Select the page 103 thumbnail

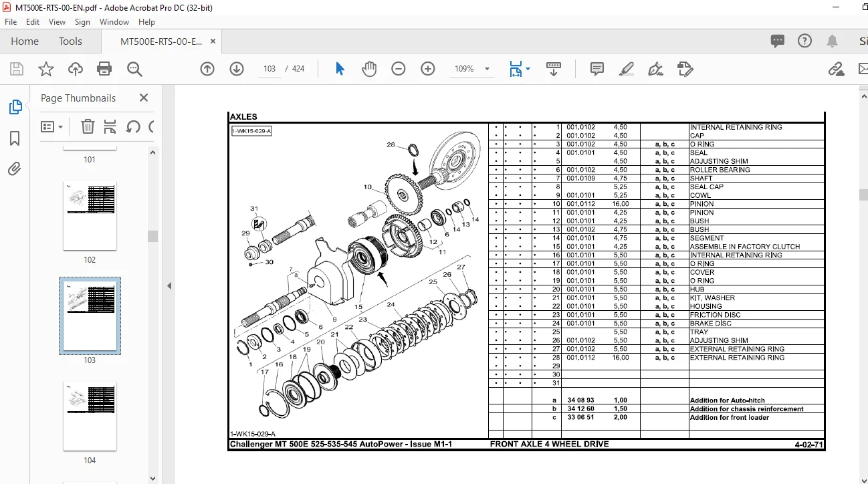[90, 315]
